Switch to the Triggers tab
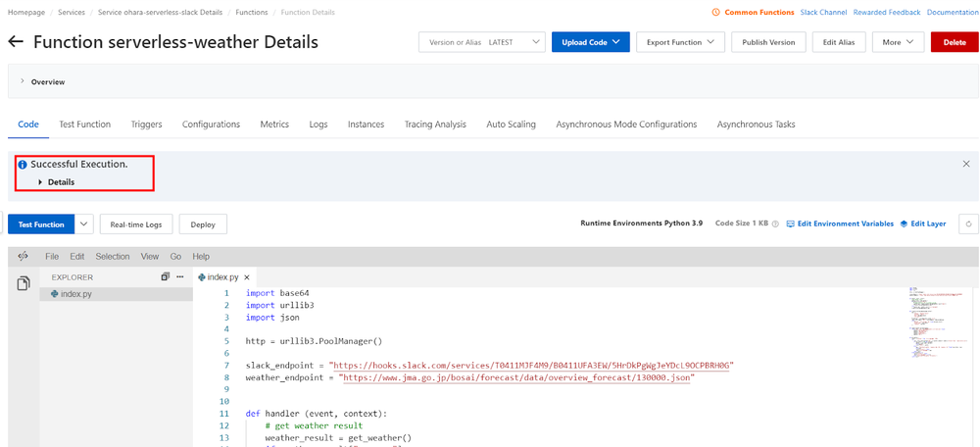Viewport: 980px width, 447px height. [x=146, y=124]
